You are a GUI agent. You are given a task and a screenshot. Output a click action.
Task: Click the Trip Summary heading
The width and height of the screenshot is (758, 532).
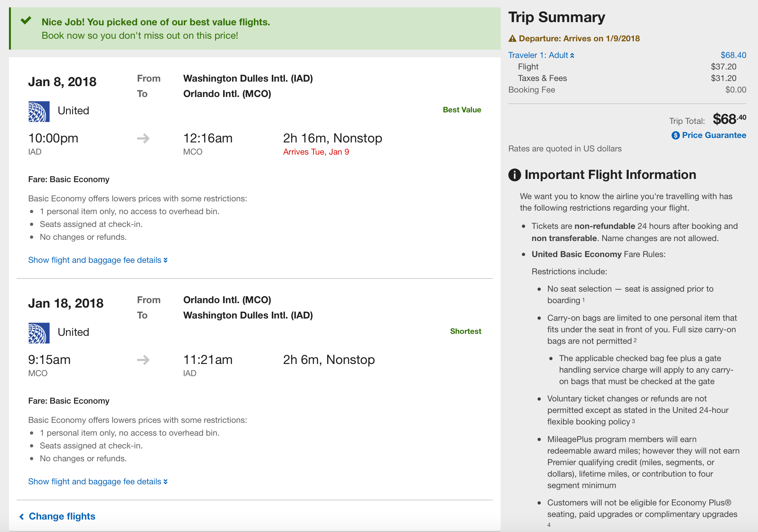[557, 17]
